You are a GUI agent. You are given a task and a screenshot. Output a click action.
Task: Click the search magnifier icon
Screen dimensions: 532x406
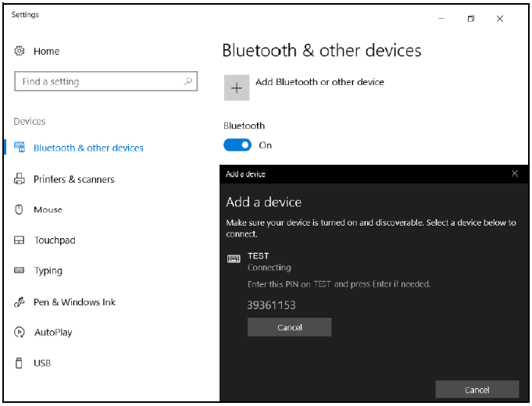tap(188, 81)
